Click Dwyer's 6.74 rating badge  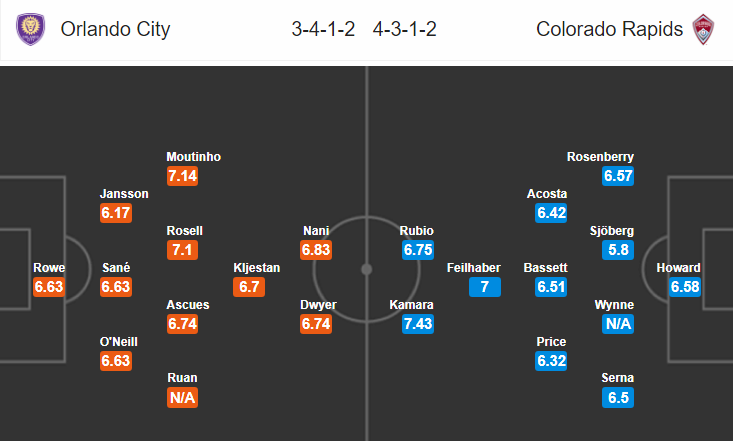click(316, 324)
